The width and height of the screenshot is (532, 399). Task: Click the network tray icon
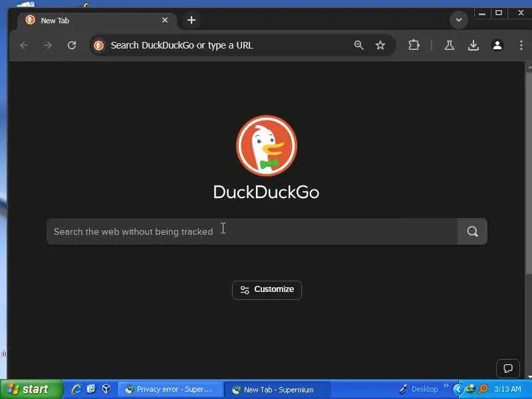(470, 389)
